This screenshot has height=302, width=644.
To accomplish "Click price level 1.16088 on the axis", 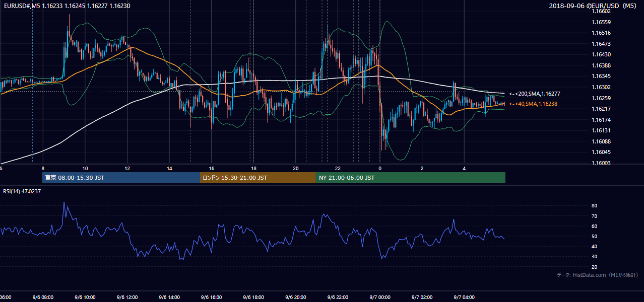I will [601, 141].
